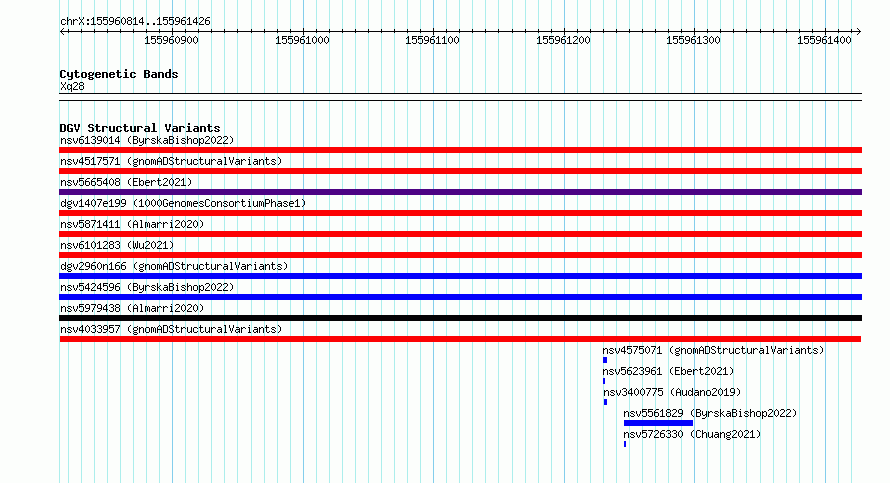This screenshot has height=483, width=890.
Task: Select the red bar under dgv1407e199
Action: tap(460, 213)
